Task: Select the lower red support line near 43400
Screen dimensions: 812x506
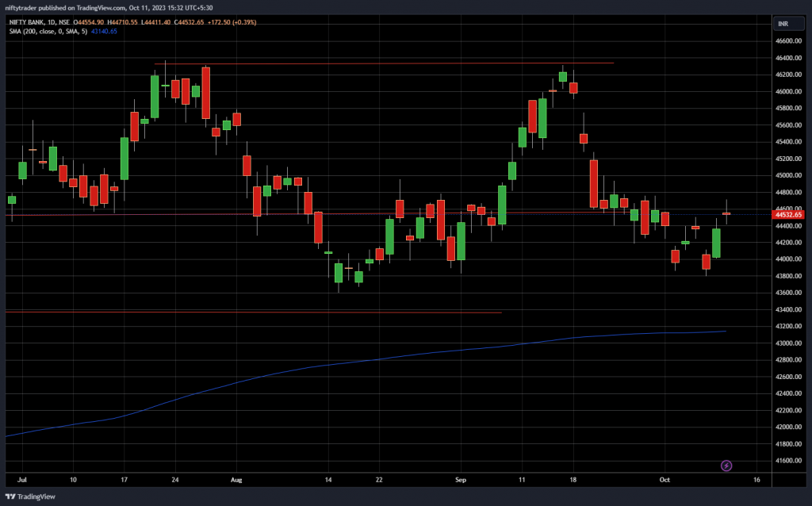Action: 253,312
